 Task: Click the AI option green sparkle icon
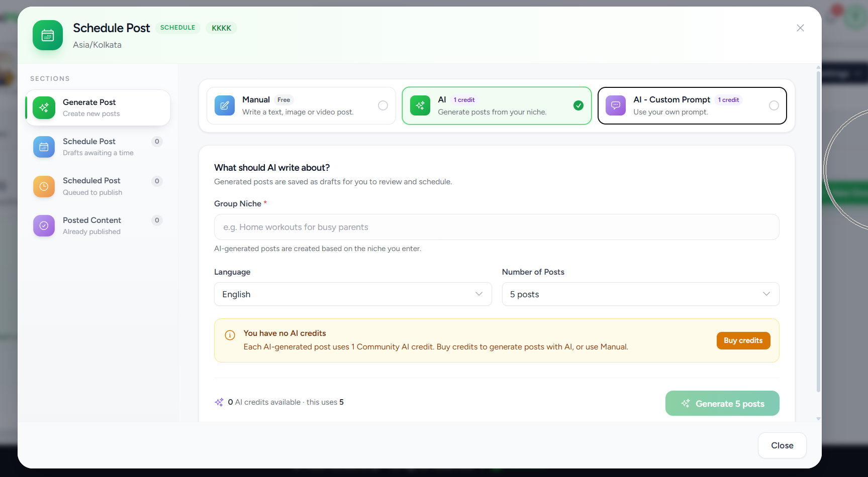[420, 105]
